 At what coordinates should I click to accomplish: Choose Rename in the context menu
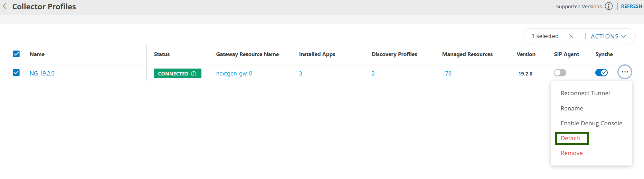click(572, 108)
